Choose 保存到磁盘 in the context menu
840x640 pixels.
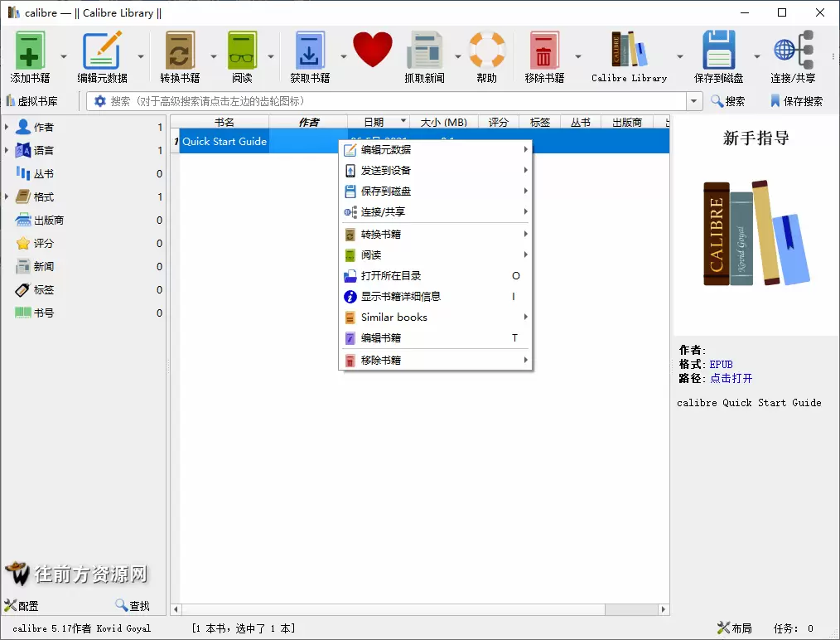[436, 191]
